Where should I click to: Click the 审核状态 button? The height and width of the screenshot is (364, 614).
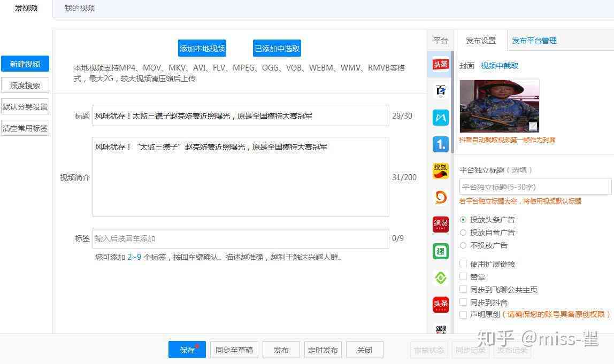429,350
